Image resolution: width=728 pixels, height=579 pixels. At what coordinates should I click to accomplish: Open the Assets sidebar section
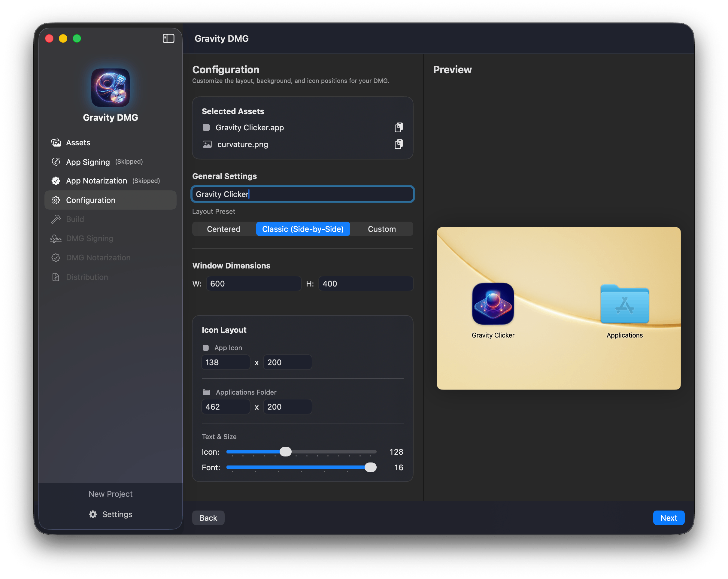click(x=78, y=142)
